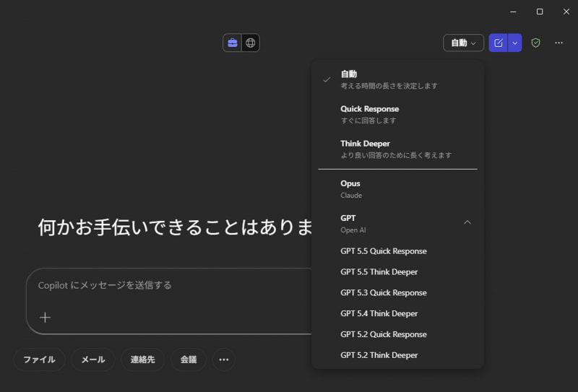This screenshot has width=578, height=392.
Task: Collapse the GPT Open AI group
Action: point(397,224)
